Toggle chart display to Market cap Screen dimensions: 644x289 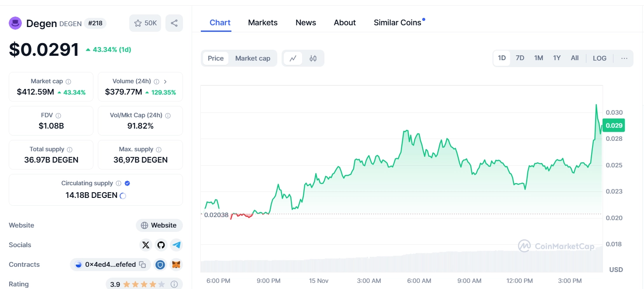coord(252,58)
